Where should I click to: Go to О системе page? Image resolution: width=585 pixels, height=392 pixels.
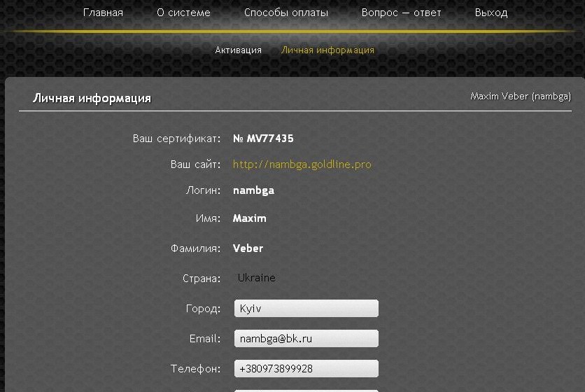click(183, 13)
